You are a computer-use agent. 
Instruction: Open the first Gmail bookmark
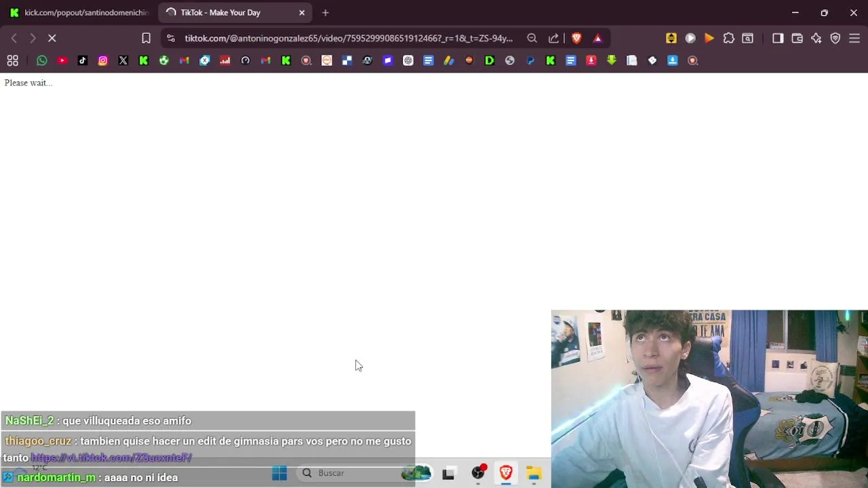pyautogui.click(x=184, y=60)
